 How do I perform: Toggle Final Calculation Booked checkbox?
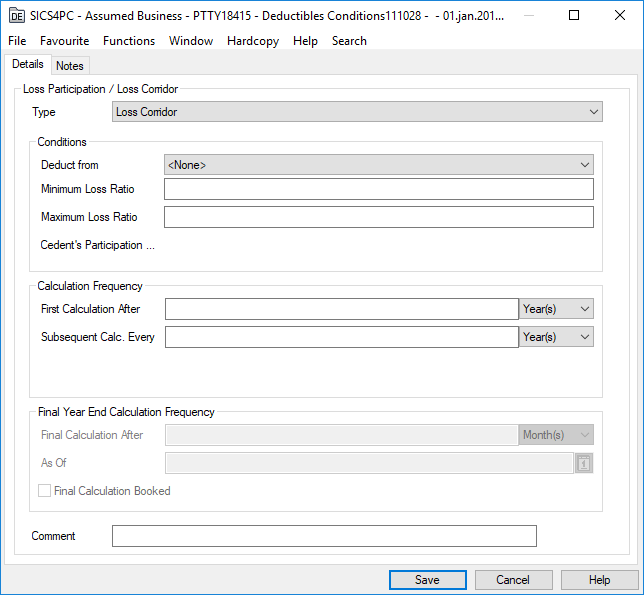click(44, 491)
